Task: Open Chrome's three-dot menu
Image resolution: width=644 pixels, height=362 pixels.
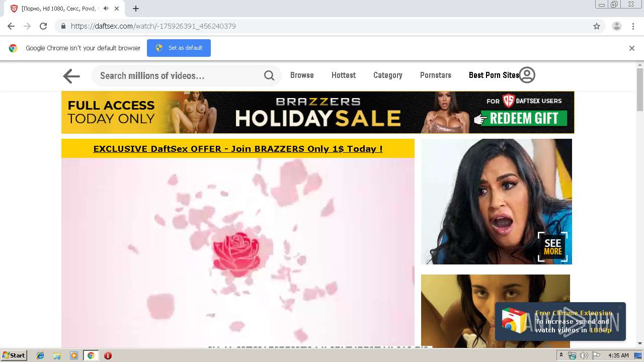Action: coord(633,26)
